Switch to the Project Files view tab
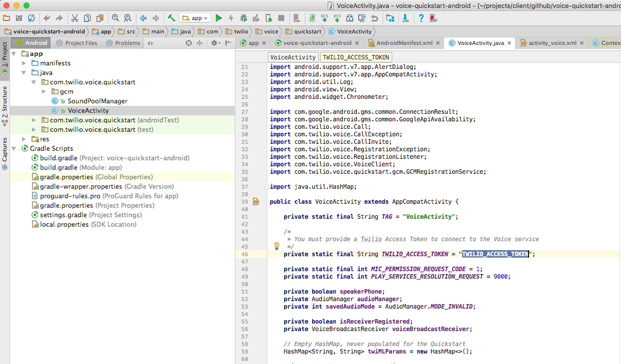The image size is (621, 364). click(76, 43)
